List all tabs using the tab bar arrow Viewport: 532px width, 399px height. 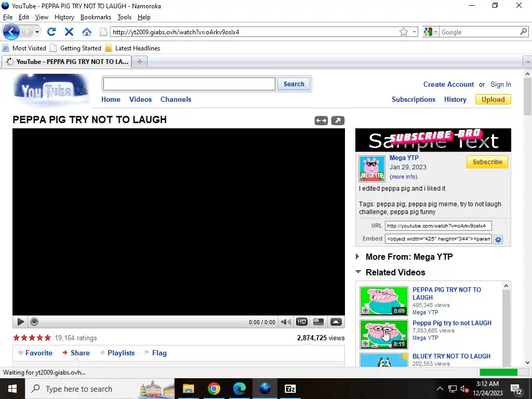click(527, 62)
